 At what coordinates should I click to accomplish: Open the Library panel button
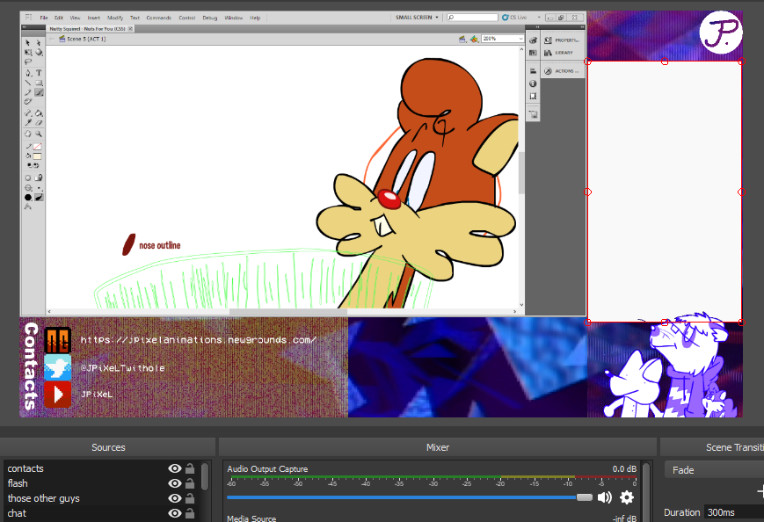click(x=559, y=53)
